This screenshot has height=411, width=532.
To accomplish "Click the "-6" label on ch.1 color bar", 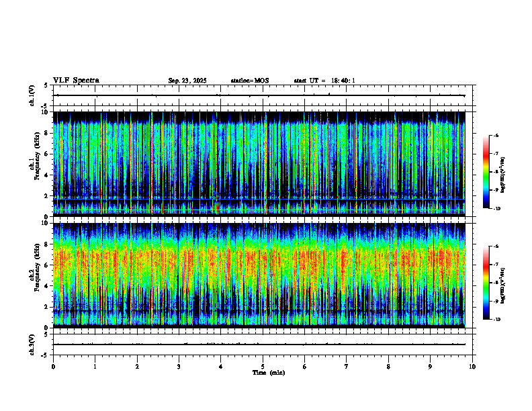I will click(x=496, y=135).
